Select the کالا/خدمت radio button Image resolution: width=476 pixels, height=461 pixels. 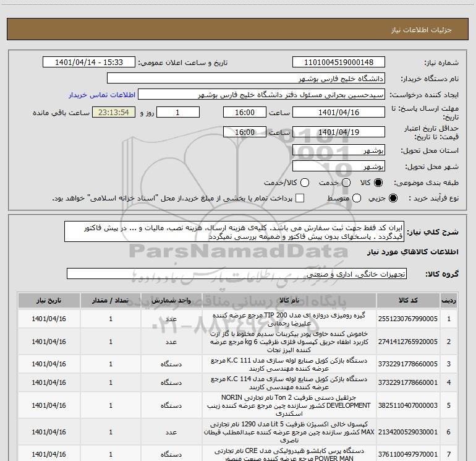tap(305, 183)
